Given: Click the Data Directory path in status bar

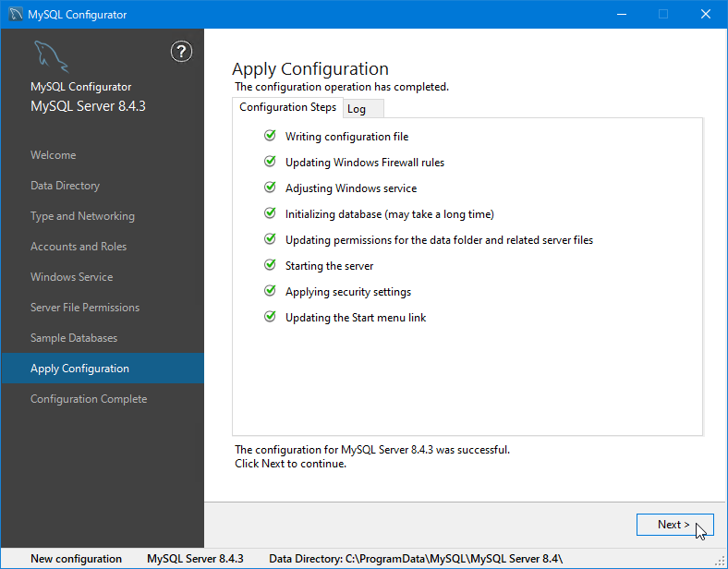Looking at the screenshot, I should [416, 559].
